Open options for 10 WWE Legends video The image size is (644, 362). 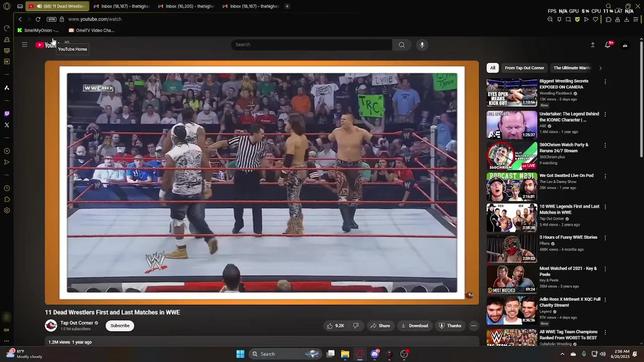pos(605,207)
